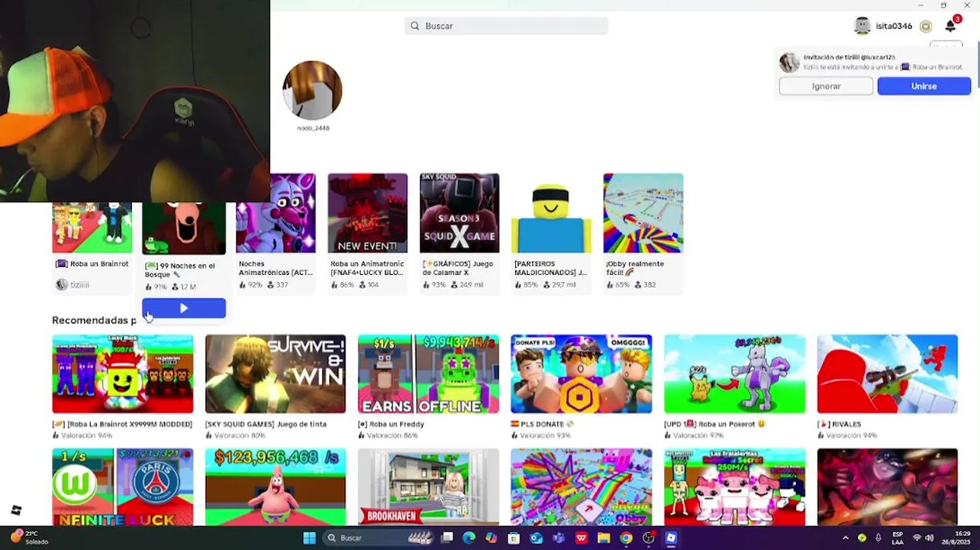The height and width of the screenshot is (550, 980).
Task: Open Sky Squid Season 3 game thumbnail
Action: click(459, 213)
